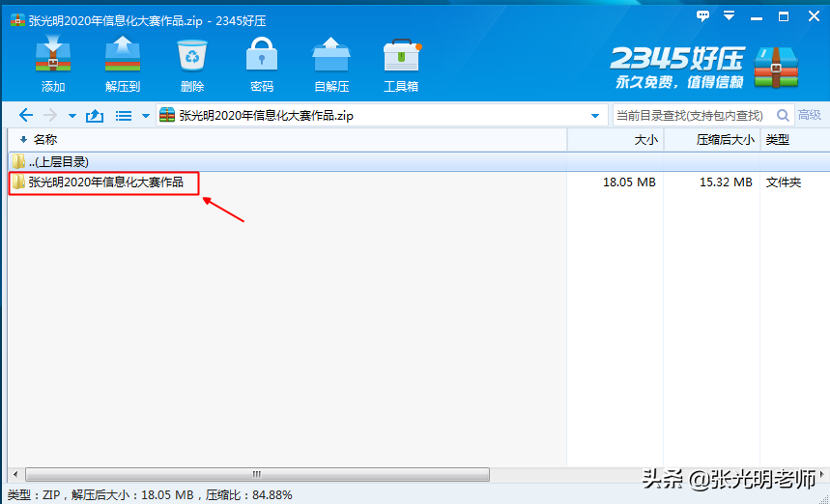Image resolution: width=830 pixels, height=504 pixels.
Task: Sort by the 名称 column header
Action: point(287,140)
